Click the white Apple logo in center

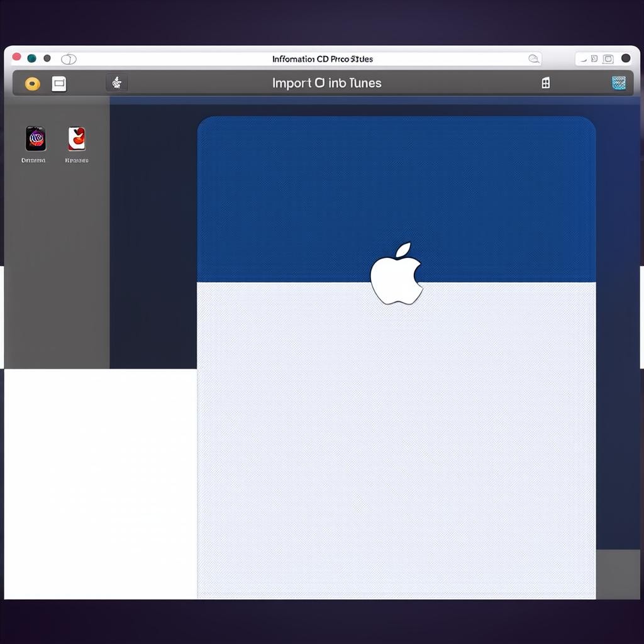(x=396, y=274)
